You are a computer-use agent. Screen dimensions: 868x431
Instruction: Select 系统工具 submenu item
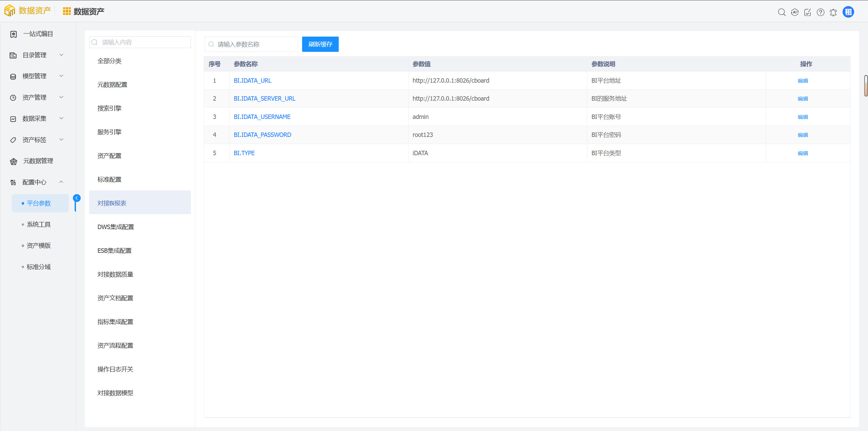(39, 224)
